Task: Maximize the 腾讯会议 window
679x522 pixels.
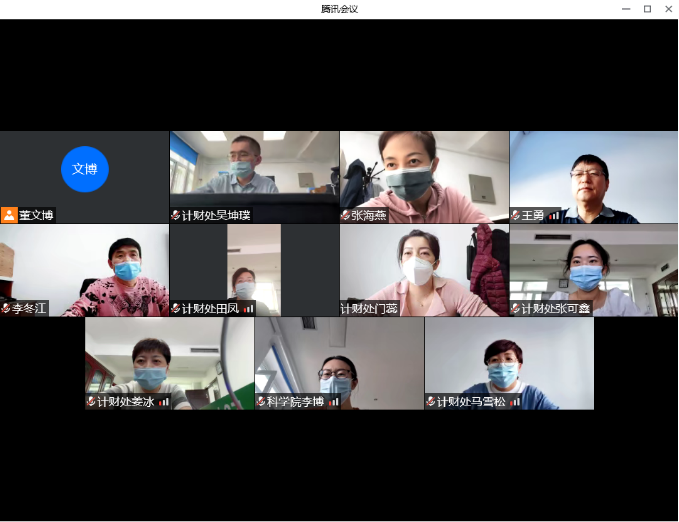Action: pyautogui.click(x=647, y=9)
